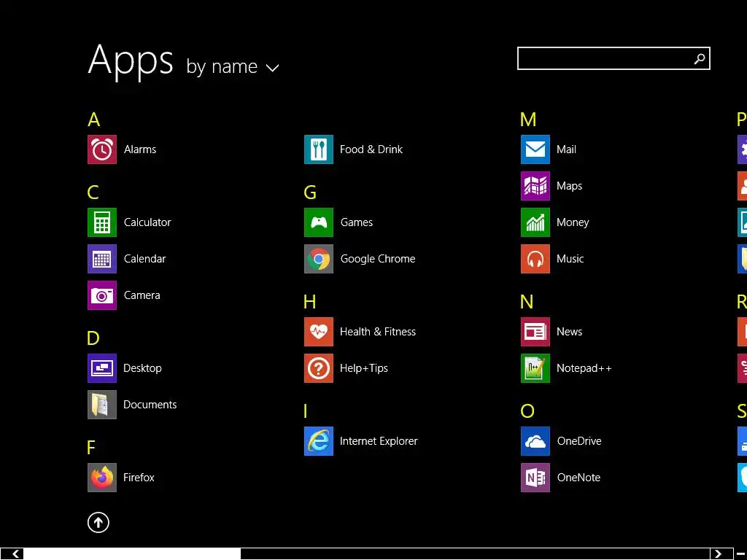Click the letter C group header
Image resolution: width=747 pixels, height=560 pixels.
tap(93, 192)
